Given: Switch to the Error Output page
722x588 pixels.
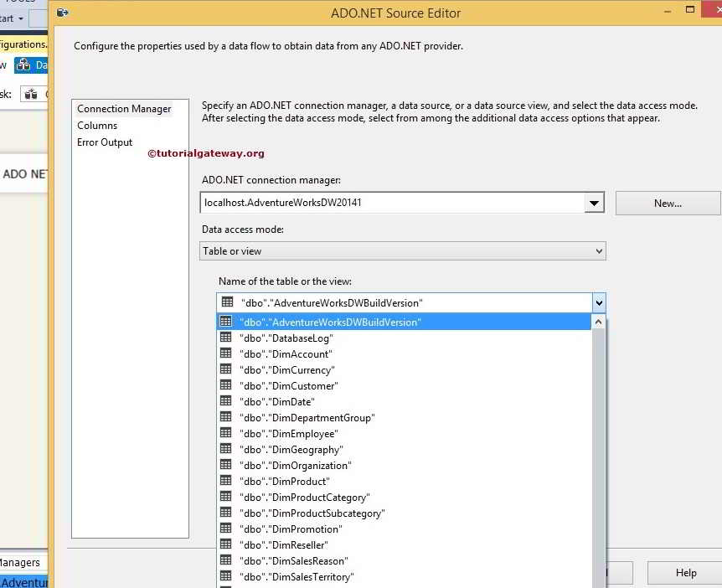Looking at the screenshot, I should tap(105, 142).
